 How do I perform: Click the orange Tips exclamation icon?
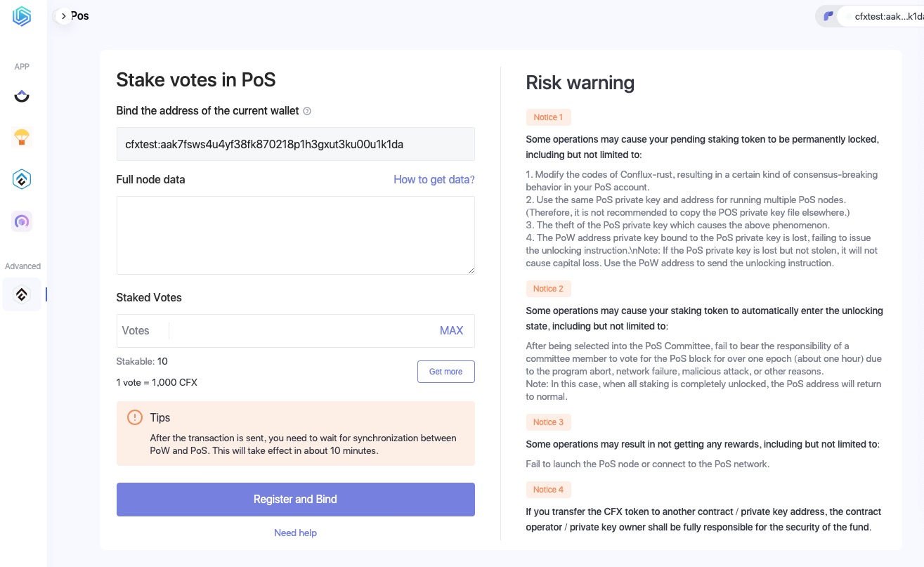tap(135, 417)
